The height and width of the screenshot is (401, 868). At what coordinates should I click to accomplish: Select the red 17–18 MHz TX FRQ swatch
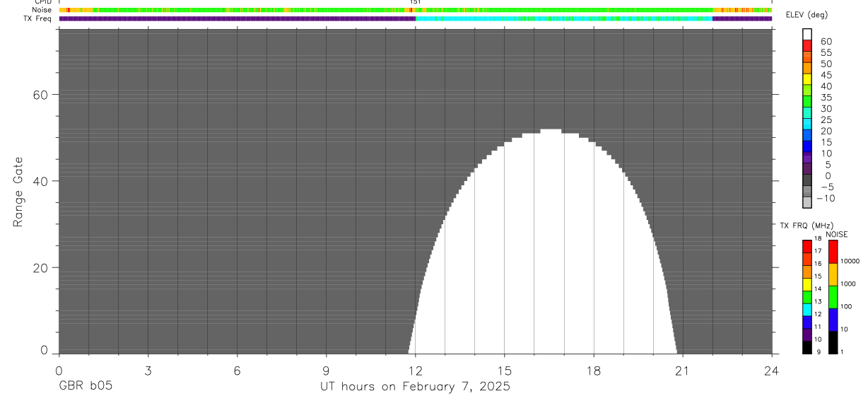(x=807, y=246)
